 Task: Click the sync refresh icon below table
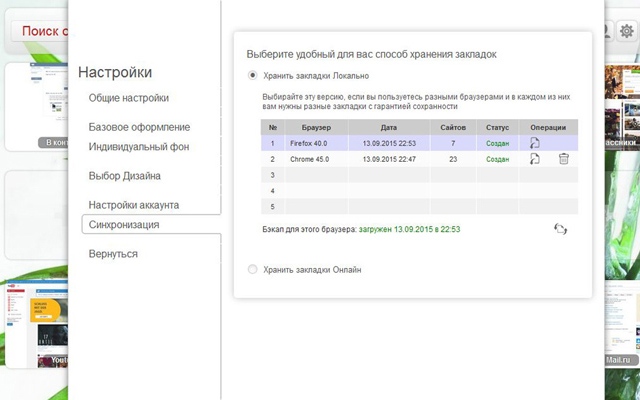[x=560, y=229]
